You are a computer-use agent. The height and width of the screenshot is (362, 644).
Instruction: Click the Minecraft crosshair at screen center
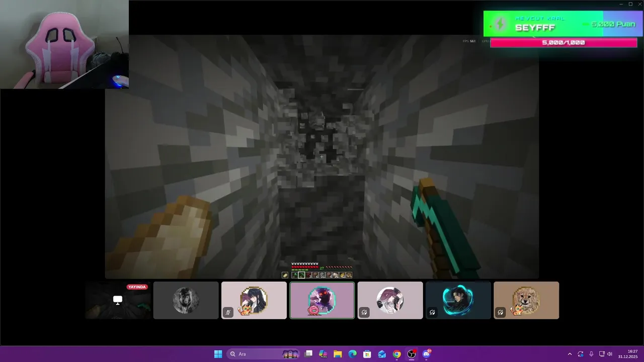click(x=321, y=156)
